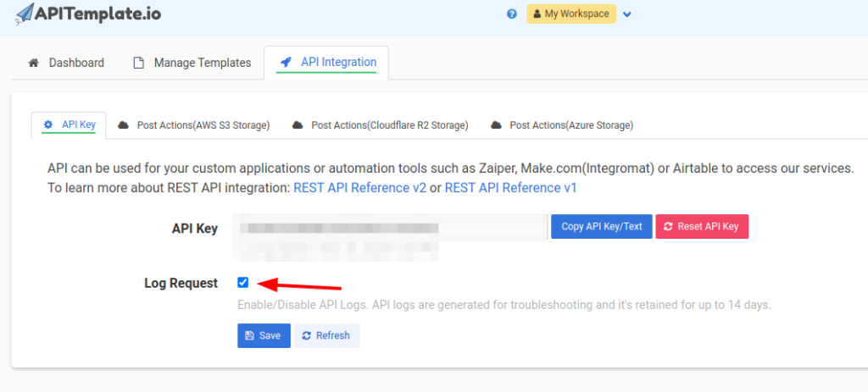Open the My Workspace menu
The width and height of the screenshot is (868, 392).
pyautogui.click(x=571, y=14)
